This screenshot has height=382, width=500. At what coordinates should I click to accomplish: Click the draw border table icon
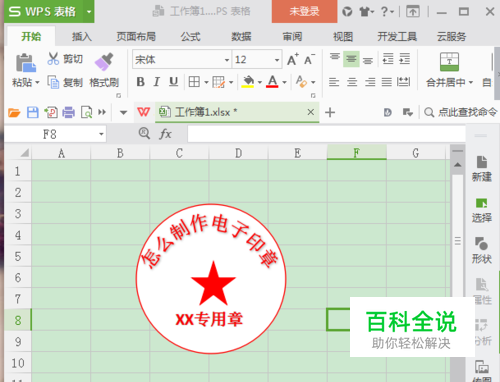pyautogui.click(x=219, y=82)
